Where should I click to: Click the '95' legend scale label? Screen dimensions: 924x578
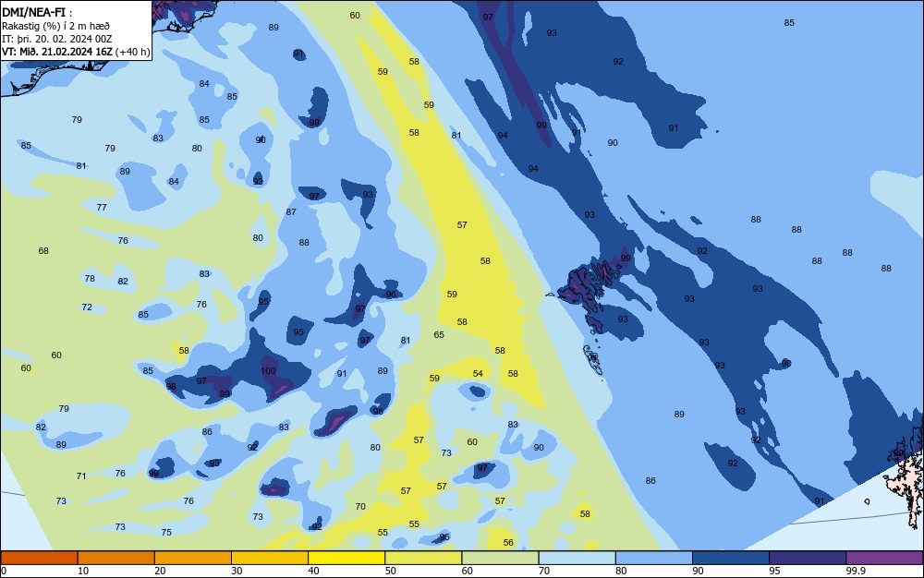click(775, 571)
